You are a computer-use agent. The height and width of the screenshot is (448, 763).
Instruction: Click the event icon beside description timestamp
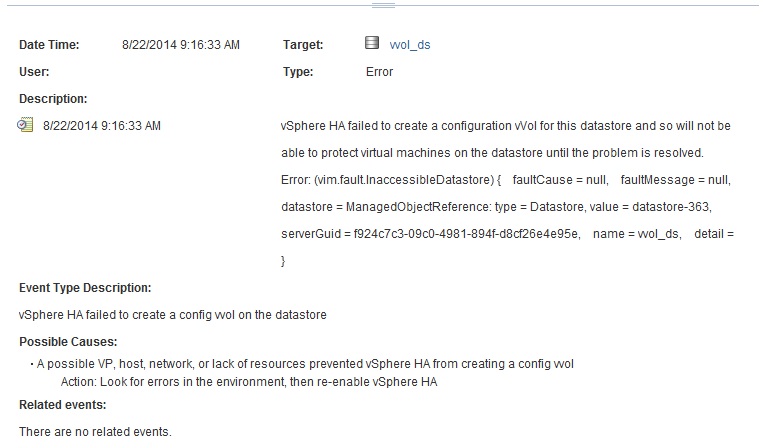pyautogui.click(x=26, y=126)
